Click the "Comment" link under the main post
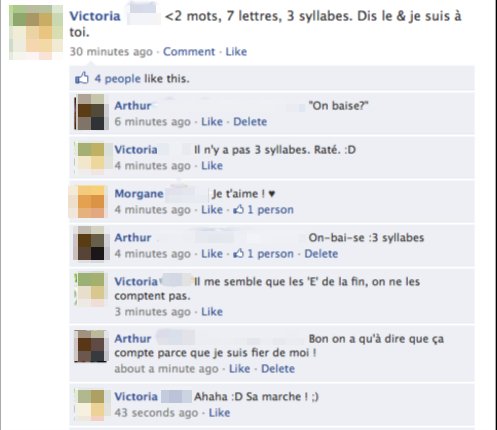The height and width of the screenshot is (430, 497). [x=189, y=52]
